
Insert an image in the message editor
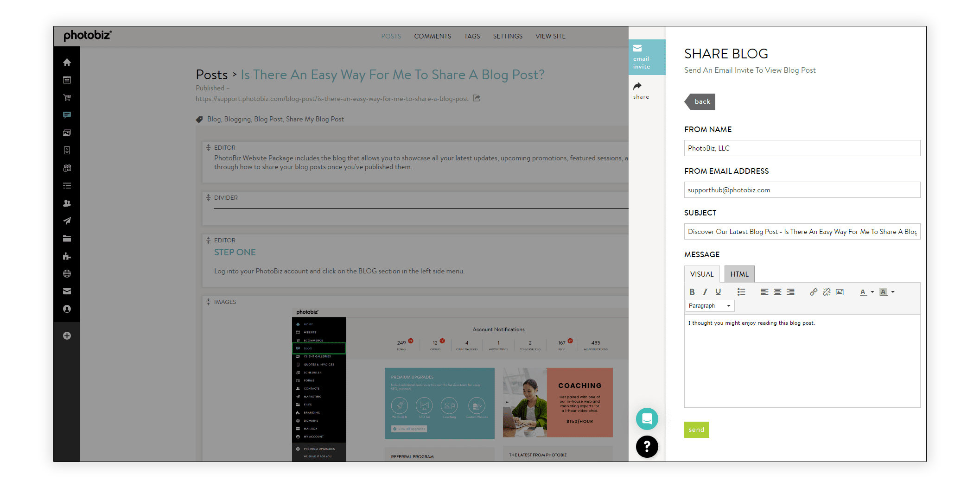pyautogui.click(x=840, y=292)
